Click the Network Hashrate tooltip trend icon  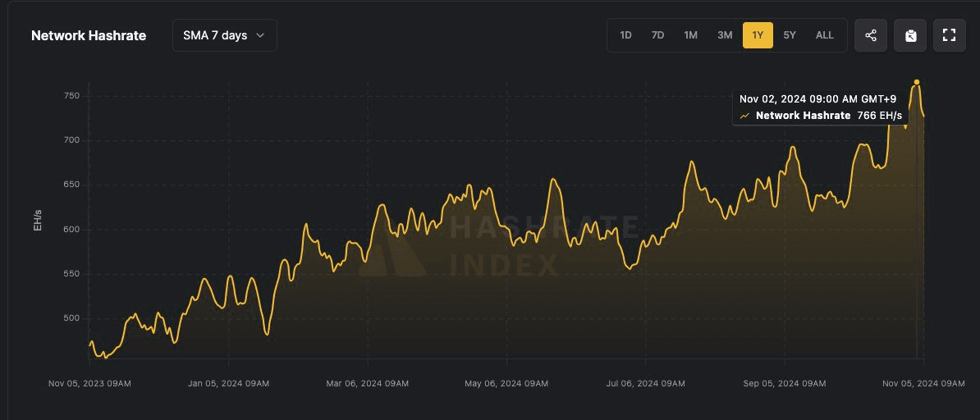(744, 116)
